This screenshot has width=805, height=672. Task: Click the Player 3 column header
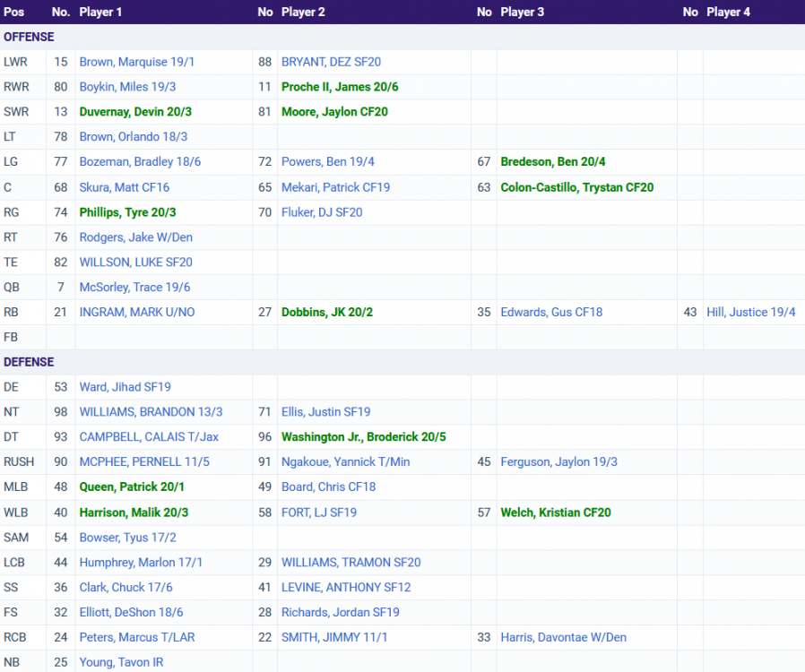point(522,13)
